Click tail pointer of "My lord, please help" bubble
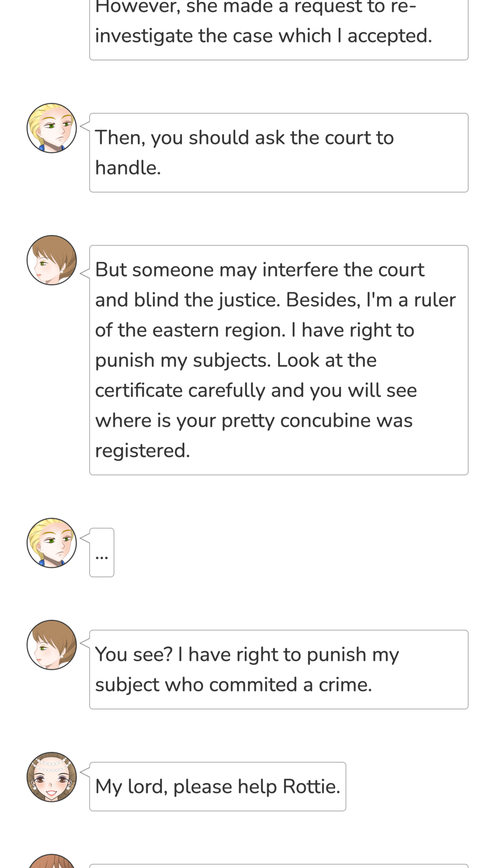482x868 pixels. coord(85,771)
